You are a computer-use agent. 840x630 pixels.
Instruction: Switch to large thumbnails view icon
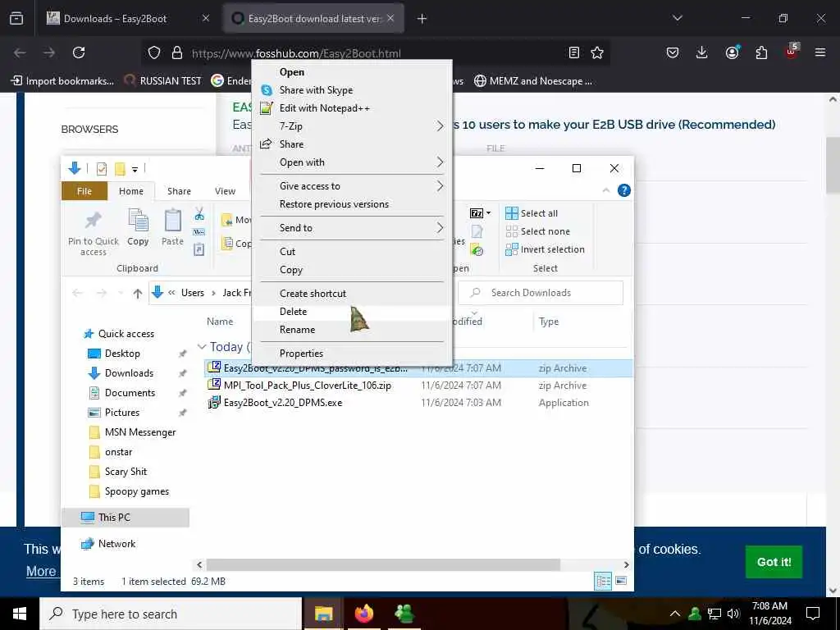tap(621, 581)
